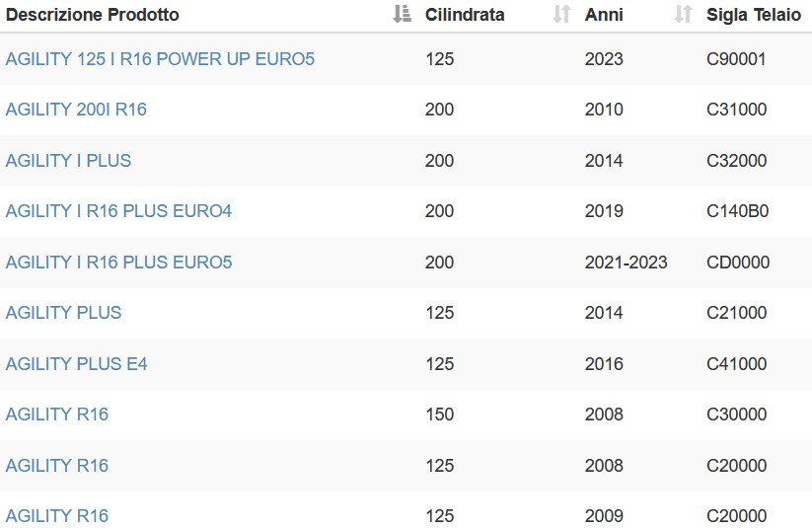
Task: Select frame code C41000
Action: coord(736,364)
